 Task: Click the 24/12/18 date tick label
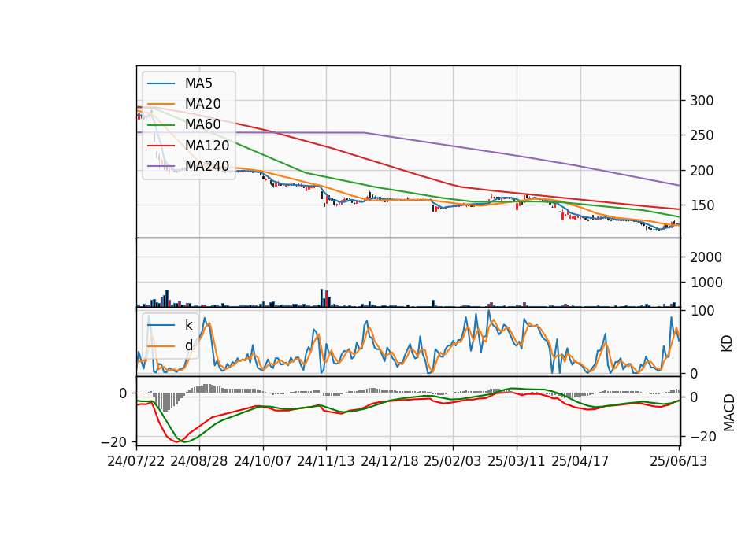390,461
